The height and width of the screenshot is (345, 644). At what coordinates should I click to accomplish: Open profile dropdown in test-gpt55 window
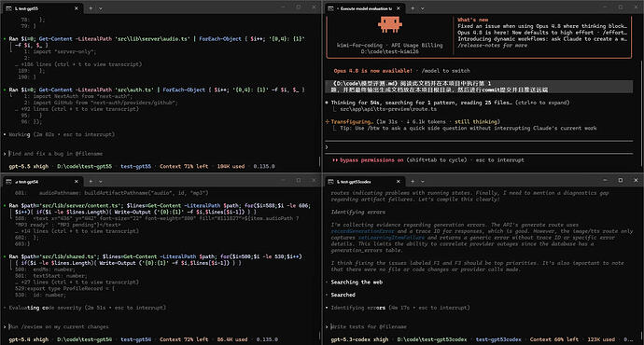pos(101,8)
